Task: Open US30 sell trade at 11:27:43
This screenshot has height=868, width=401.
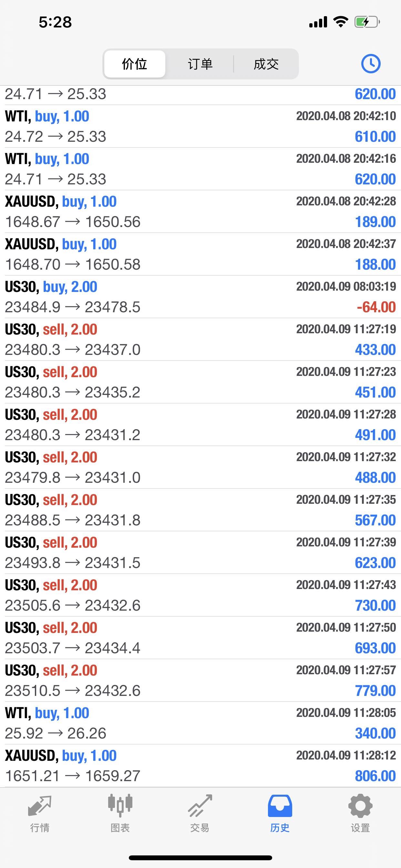Action: pos(200,595)
